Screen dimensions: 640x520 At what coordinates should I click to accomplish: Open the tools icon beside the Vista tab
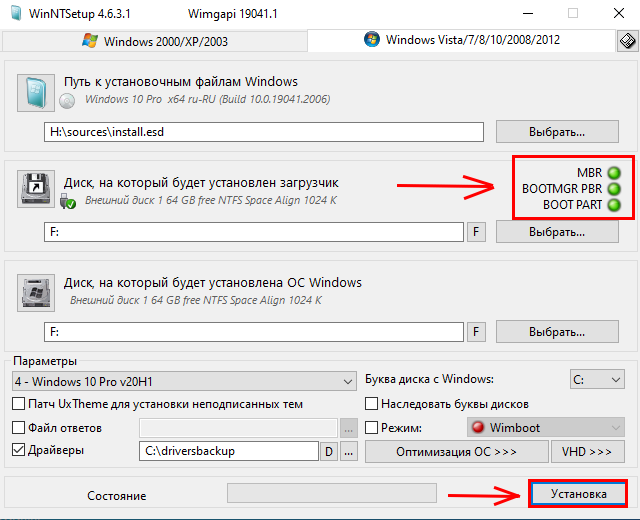coord(627,41)
